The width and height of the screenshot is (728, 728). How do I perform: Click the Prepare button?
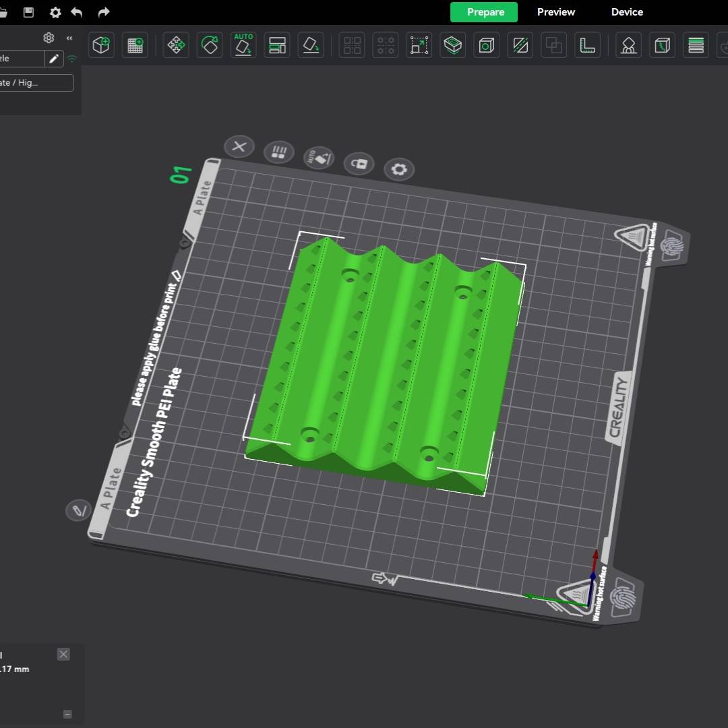[x=485, y=12]
